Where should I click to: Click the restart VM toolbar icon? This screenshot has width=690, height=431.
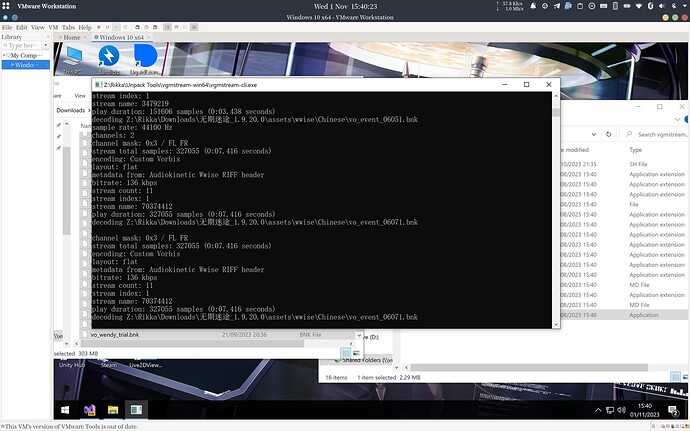coord(125,27)
